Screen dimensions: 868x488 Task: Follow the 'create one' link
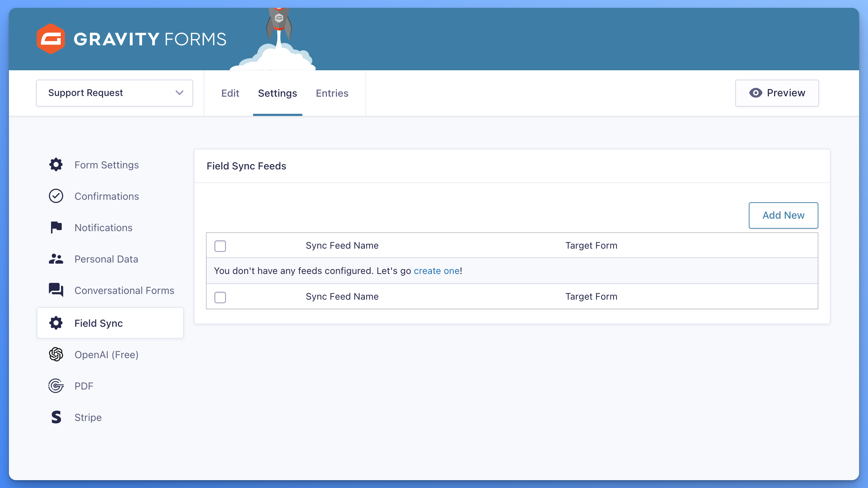436,271
